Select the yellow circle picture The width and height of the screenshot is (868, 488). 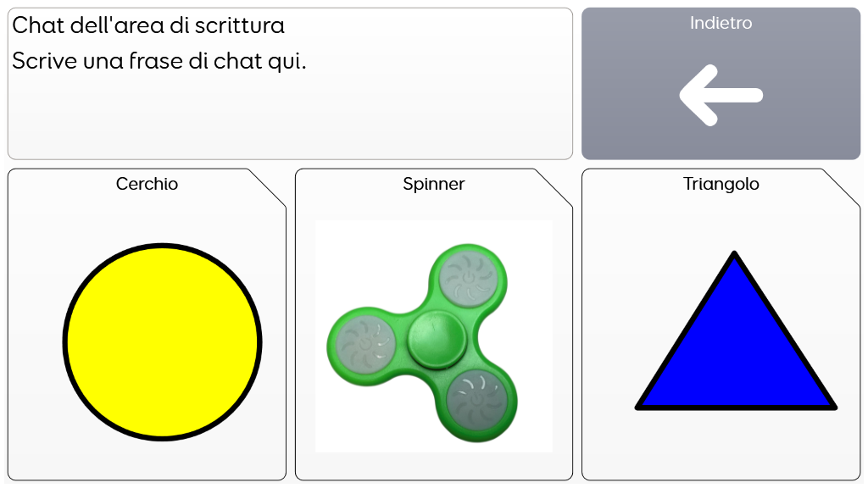[162, 342]
